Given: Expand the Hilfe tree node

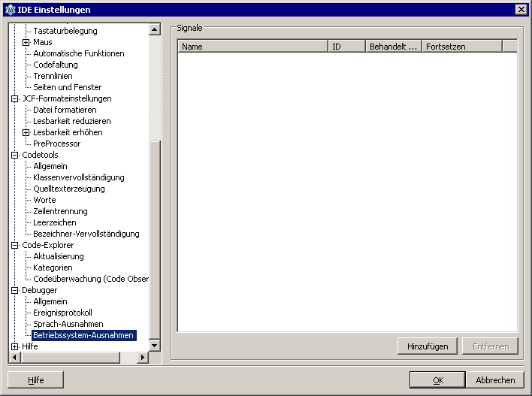Looking at the screenshot, I should (14, 346).
